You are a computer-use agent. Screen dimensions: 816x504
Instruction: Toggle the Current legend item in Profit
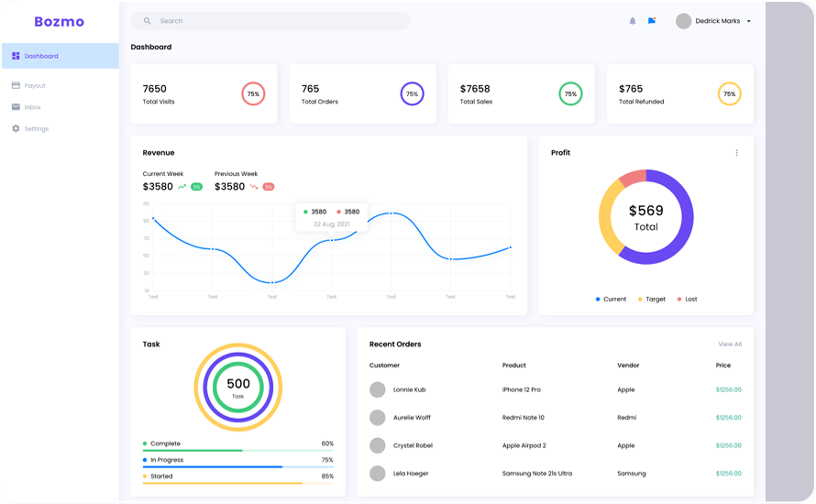click(x=611, y=300)
